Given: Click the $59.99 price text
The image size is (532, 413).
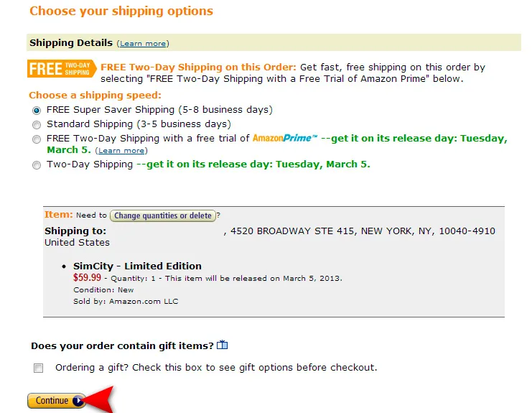Looking at the screenshot, I should (x=88, y=277).
